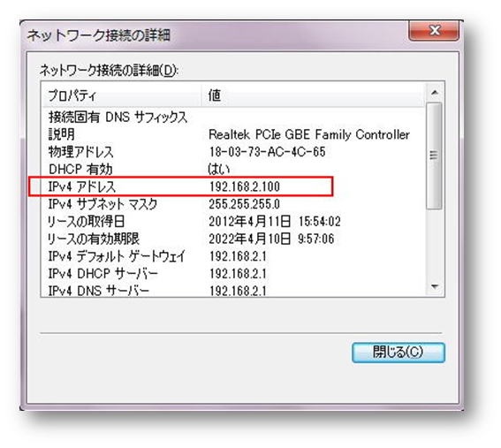Screen dimensions: 501x448
Task: Select the IPv4 デフォルト ゲートウェイ row
Action: (x=234, y=256)
